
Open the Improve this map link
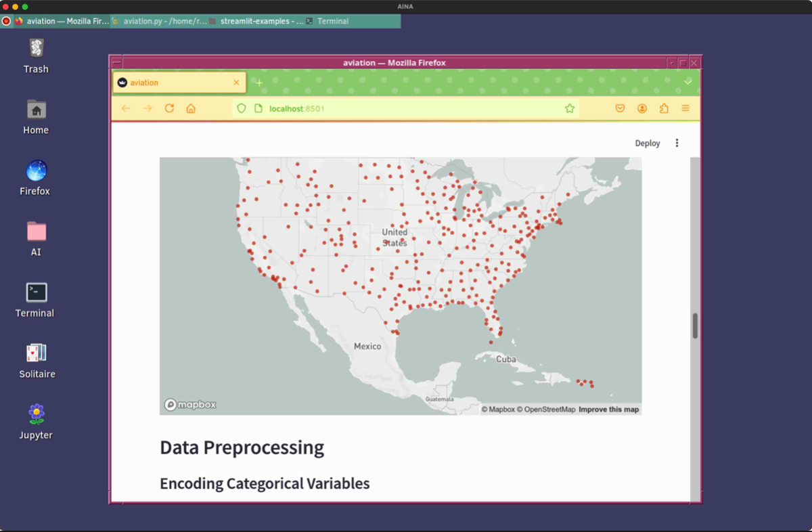pos(608,409)
